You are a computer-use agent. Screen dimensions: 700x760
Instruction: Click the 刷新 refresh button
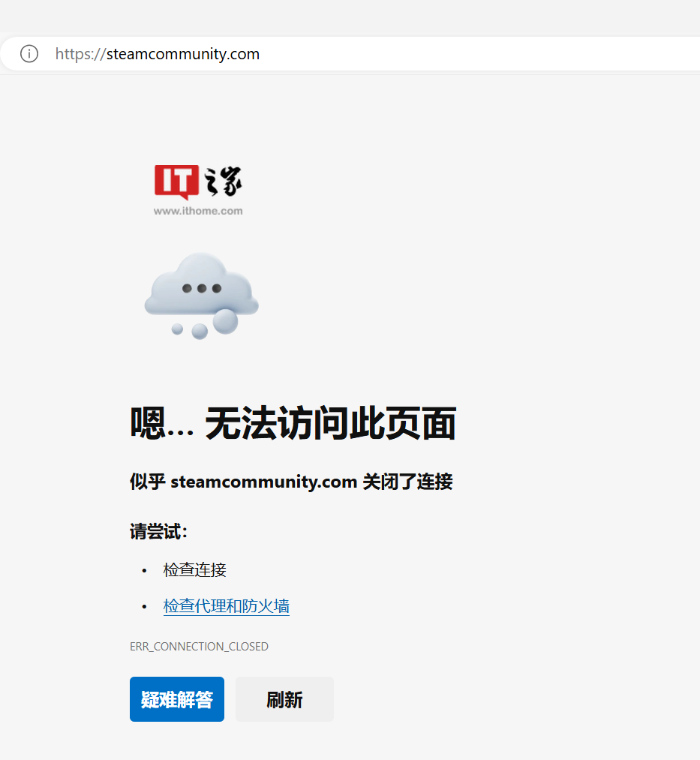[284, 699]
